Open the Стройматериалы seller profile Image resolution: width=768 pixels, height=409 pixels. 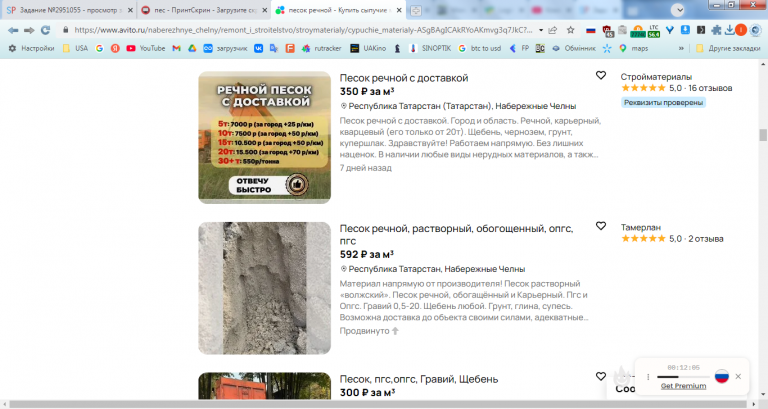point(656,77)
